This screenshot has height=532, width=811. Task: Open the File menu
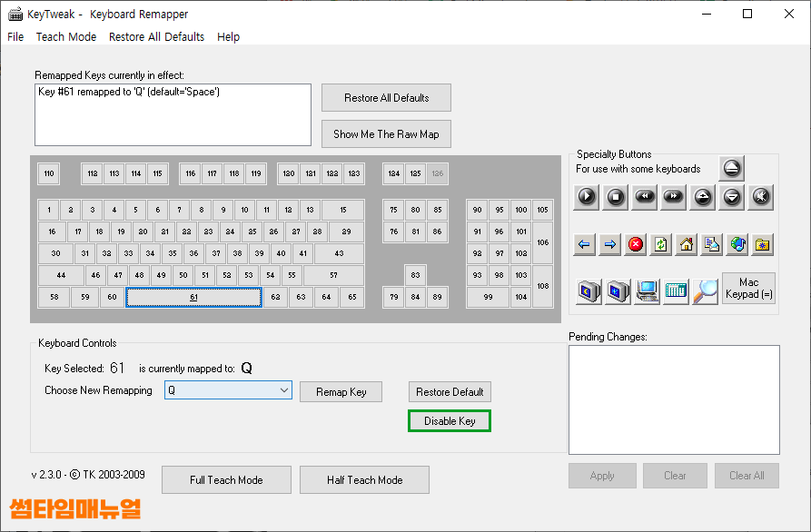tap(15, 36)
